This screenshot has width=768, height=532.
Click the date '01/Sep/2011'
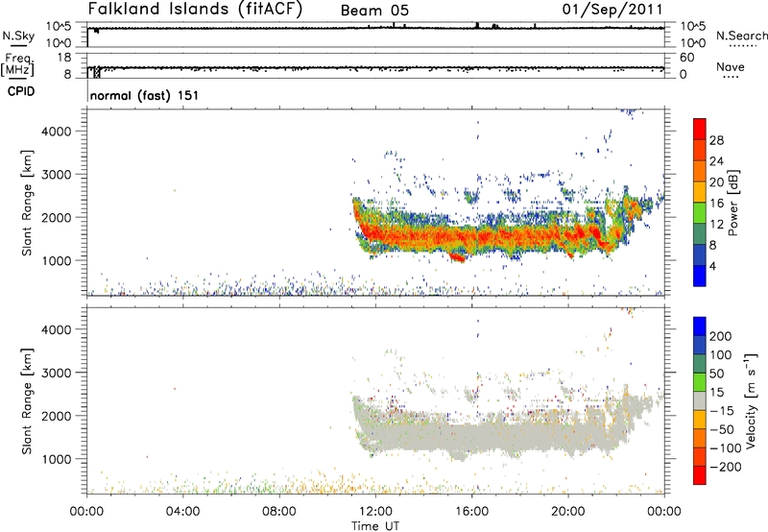click(612, 10)
